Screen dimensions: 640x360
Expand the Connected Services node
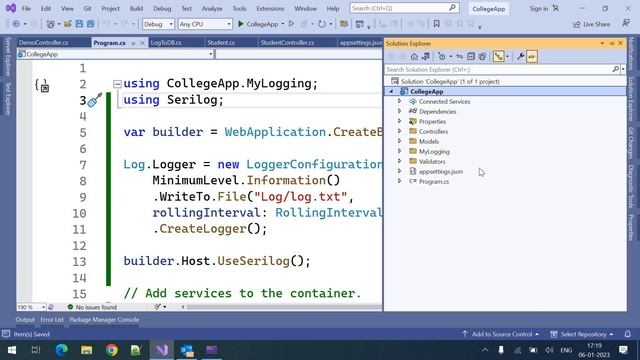(x=400, y=101)
